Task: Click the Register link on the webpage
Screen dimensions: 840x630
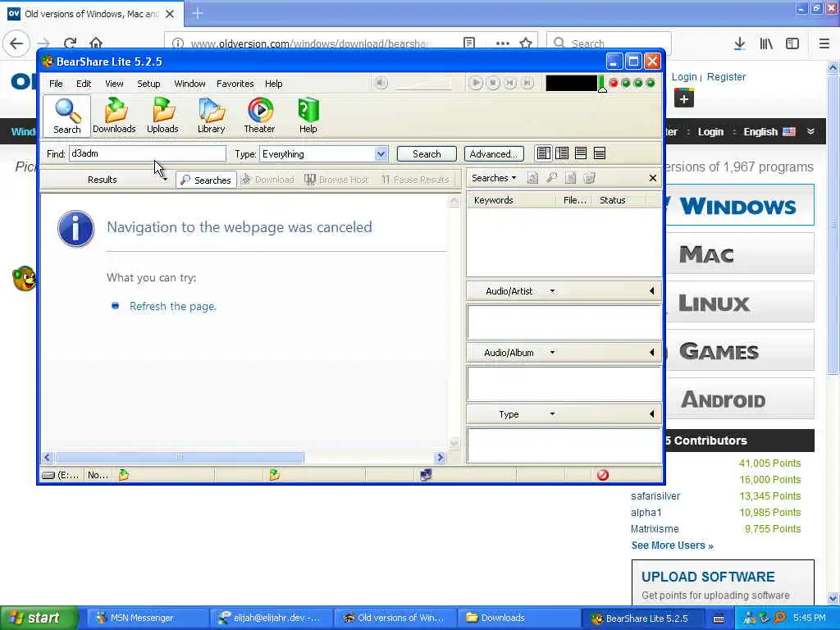Action: coord(726,76)
